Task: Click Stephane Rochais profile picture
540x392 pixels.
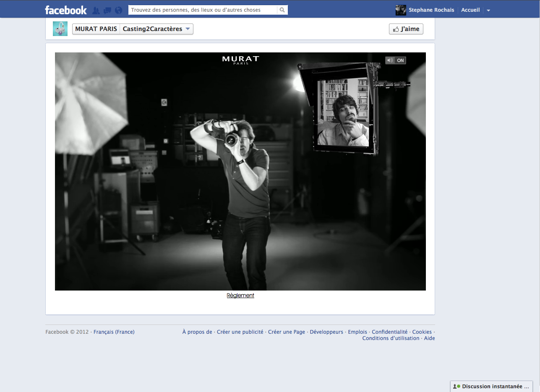Action: [x=401, y=10]
